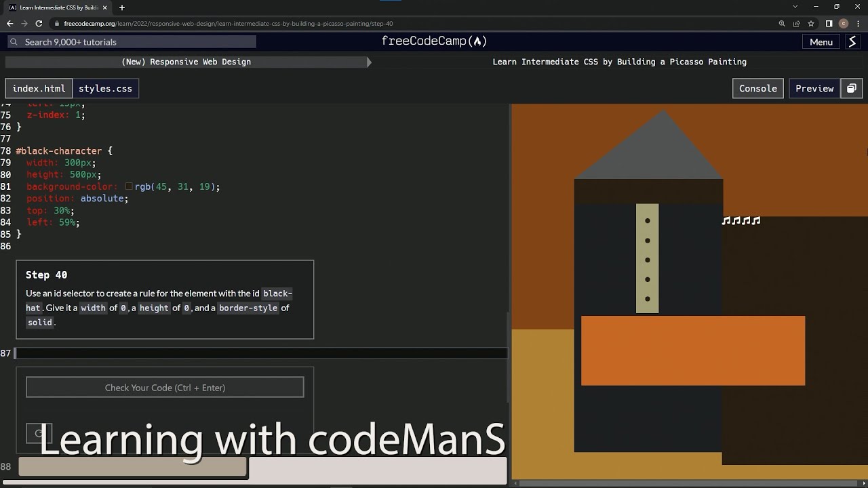Click the orange rectangle in preview
Screen dimensions: 868x488
coord(693,350)
